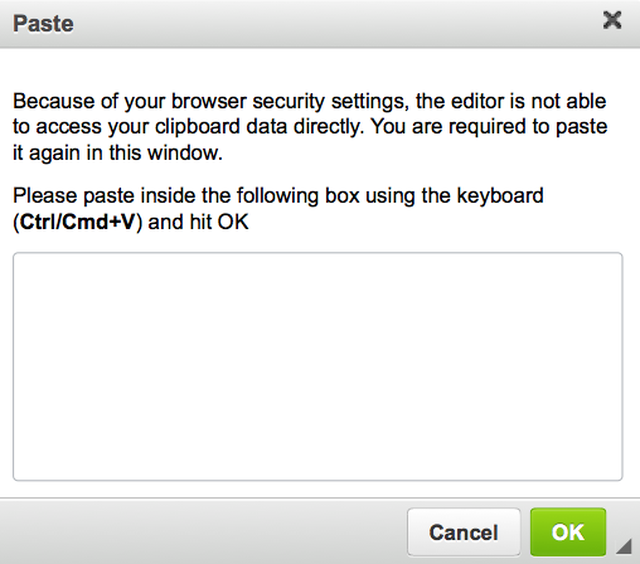640x564 pixels.
Task: Click the "Paste" dialog title text
Action: pyautogui.click(x=43, y=23)
